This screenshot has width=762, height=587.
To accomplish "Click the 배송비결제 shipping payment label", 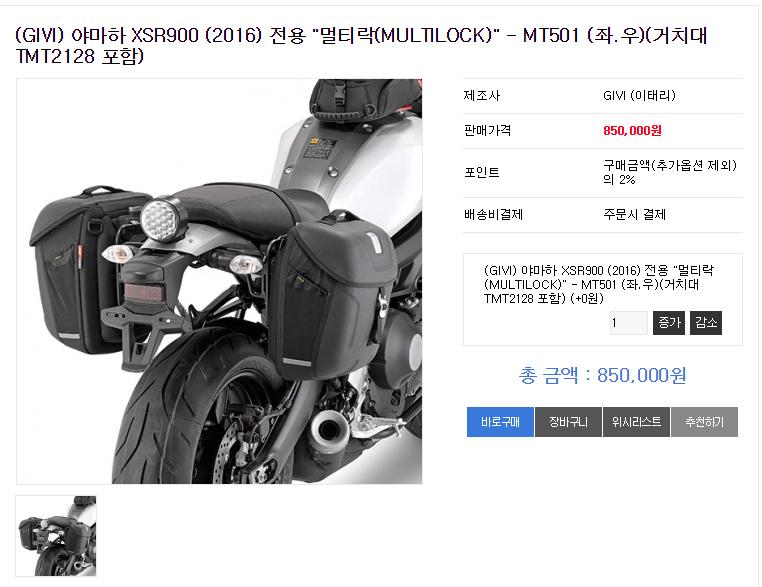I will click(493, 214).
